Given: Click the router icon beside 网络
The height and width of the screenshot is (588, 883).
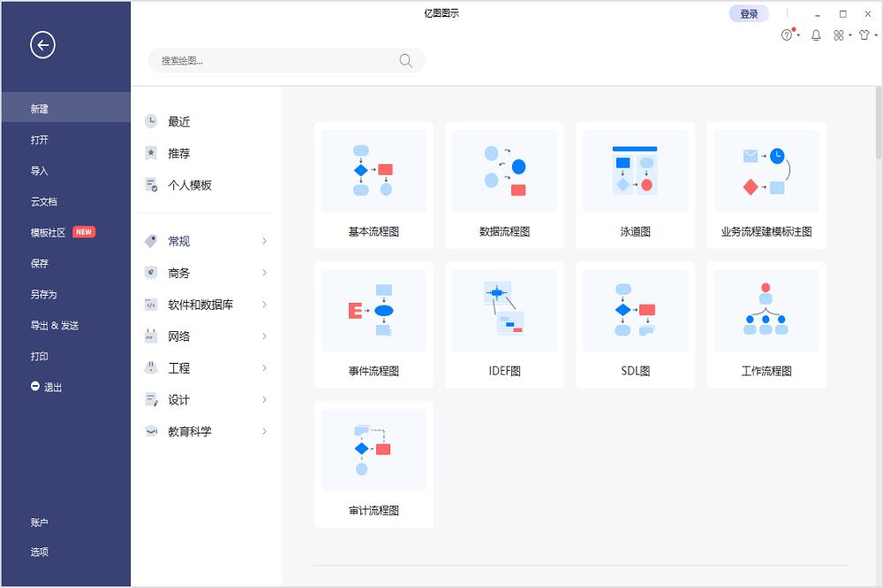Looking at the screenshot, I should 151,336.
